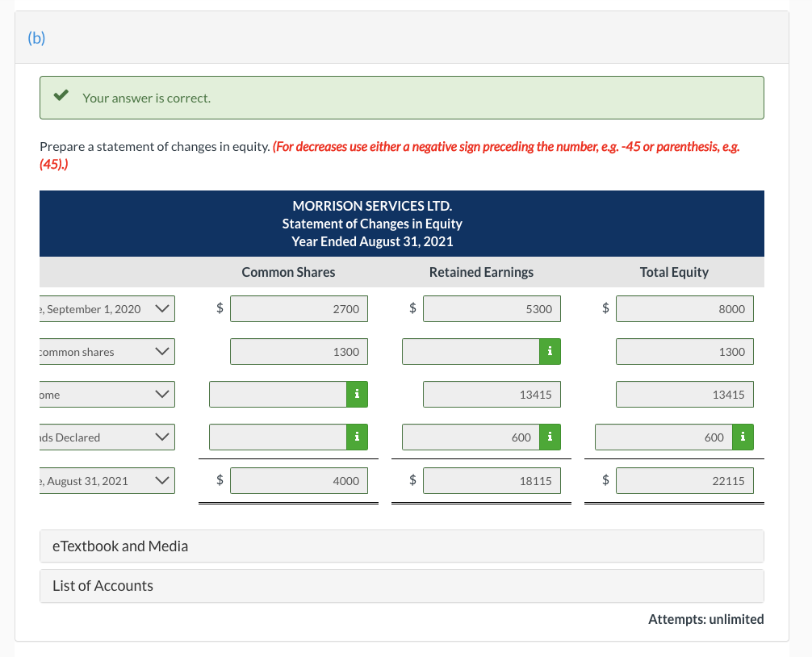Click the info icon next to the 600 Retained Earnings value
The image size is (812, 657).
click(550, 437)
